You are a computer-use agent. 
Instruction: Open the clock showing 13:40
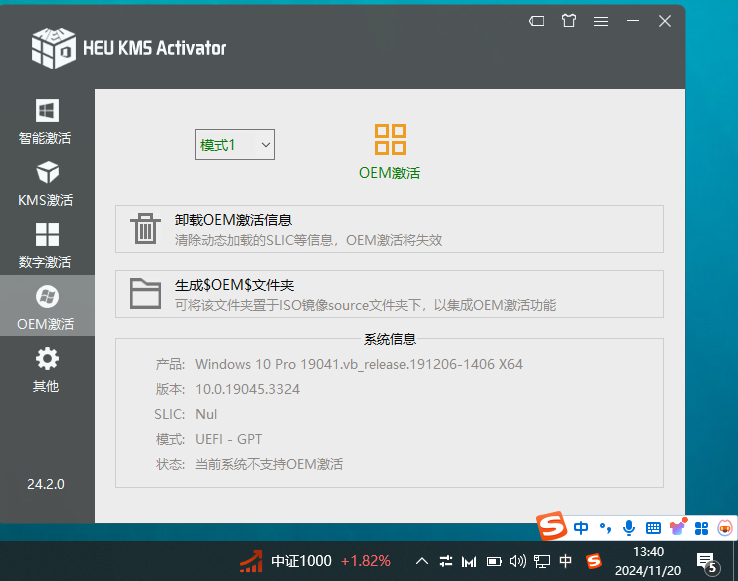click(x=648, y=561)
